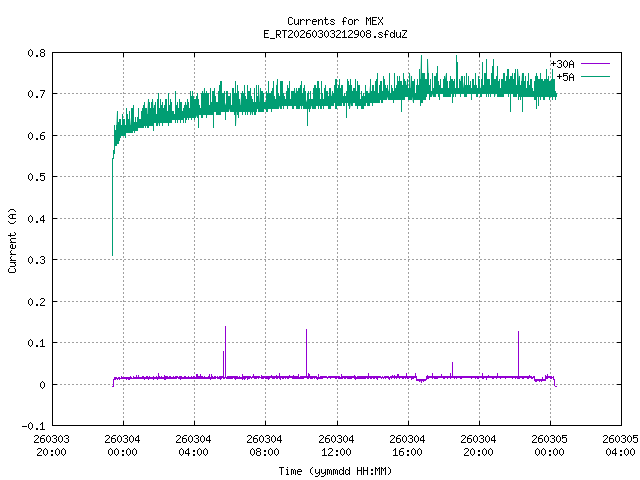The width and height of the screenshot is (640, 480).
Task: Select the 260305 00:00 time tick label
Action: pos(549,444)
